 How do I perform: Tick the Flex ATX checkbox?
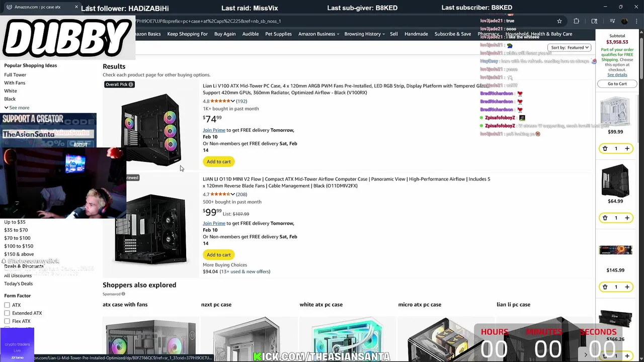pyautogui.click(x=7, y=321)
